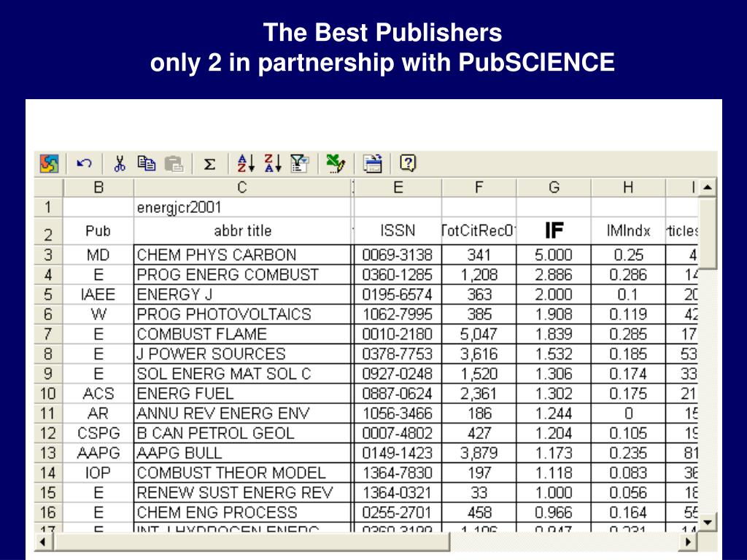Click the 'IMIndx' header cell
This screenshot has height=560, width=747.
(628, 231)
